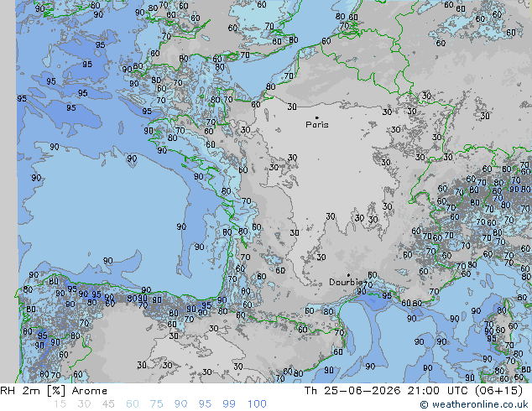Click legend value 15

click(x=60, y=404)
